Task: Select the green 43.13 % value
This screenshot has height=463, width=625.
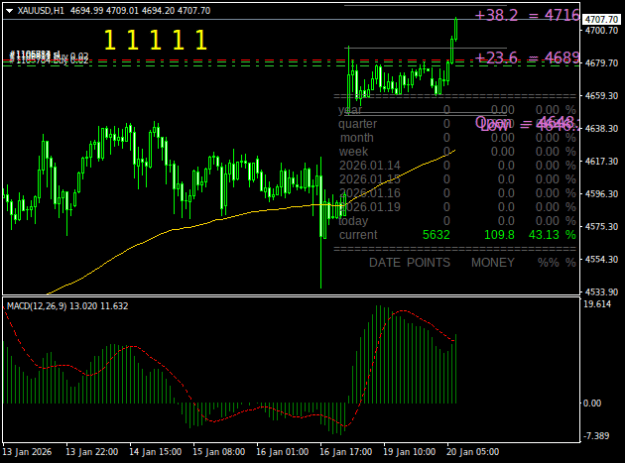Action: tap(552, 235)
